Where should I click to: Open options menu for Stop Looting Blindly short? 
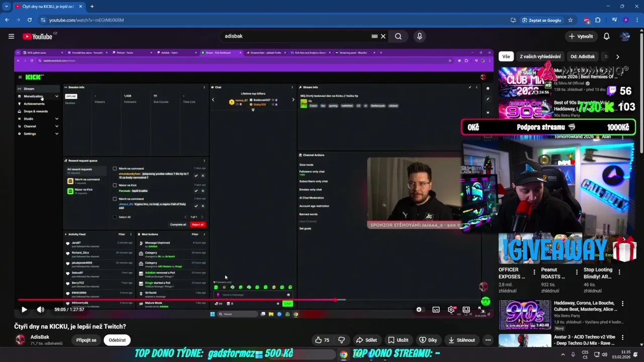pos(619,272)
